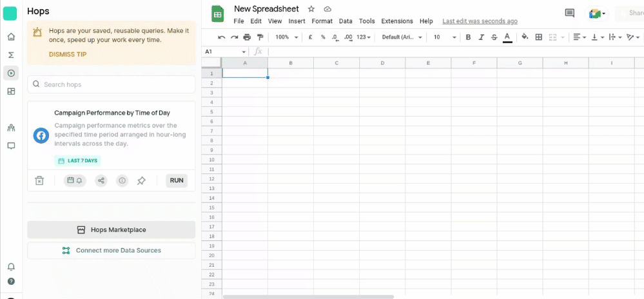Open the text rotation dropdown

(x=633, y=37)
